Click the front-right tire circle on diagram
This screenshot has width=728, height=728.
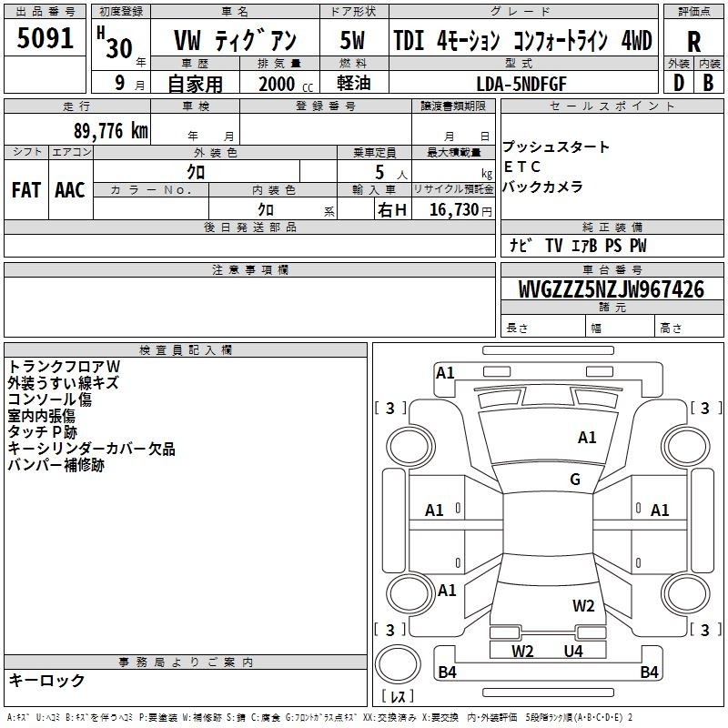(685, 446)
